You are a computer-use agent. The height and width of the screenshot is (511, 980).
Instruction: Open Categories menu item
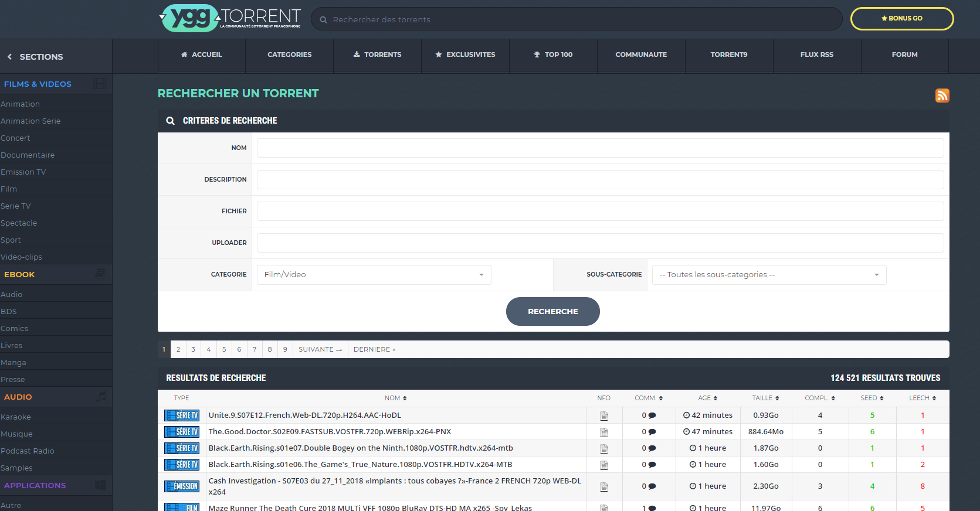pos(290,55)
